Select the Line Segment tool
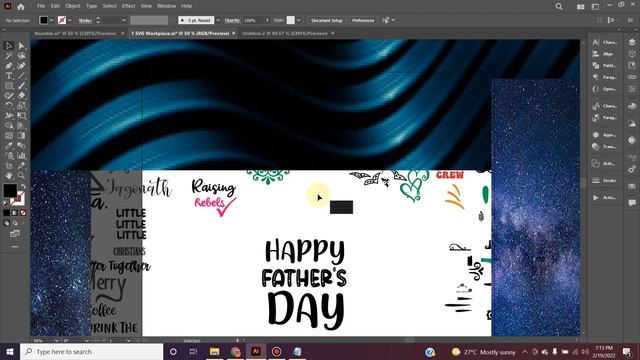640x360 pixels. coord(21,76)
